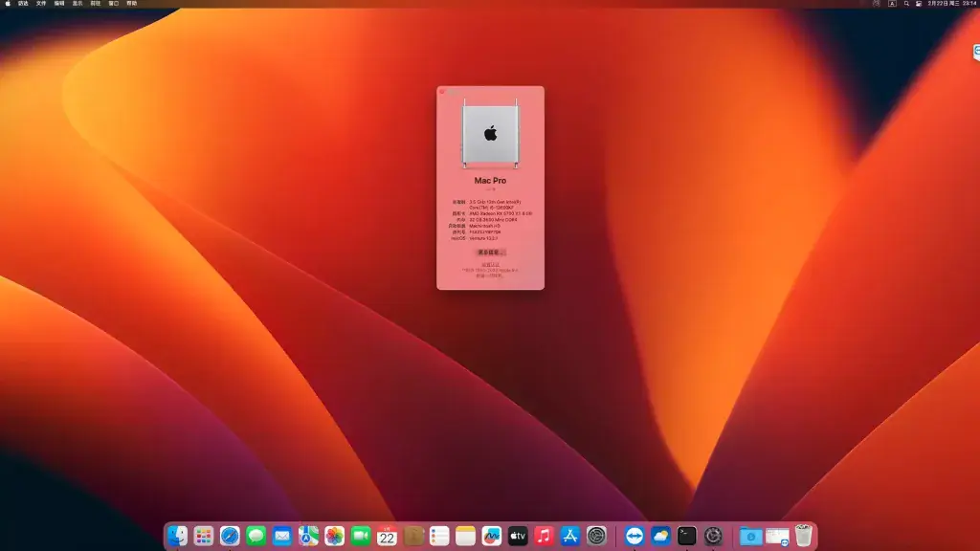Open the minimized window thumbnail in Dock
The width and height of the screenshot is (980, 551).
pos(777,536)
